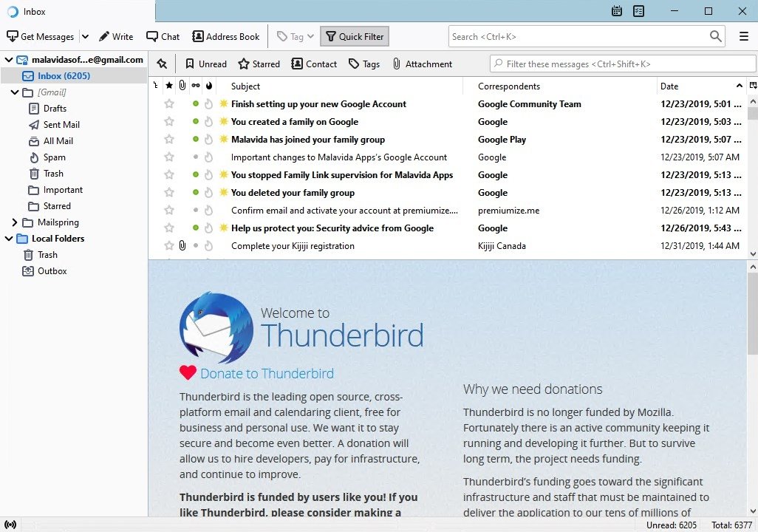Sort by attachment column header
The image size is (758, 532).
182,86
